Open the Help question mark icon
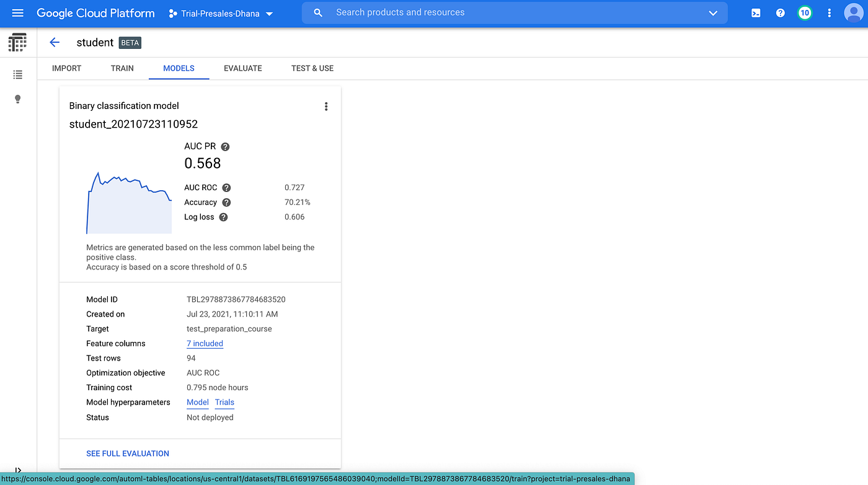This screenshot has height=485, width=868. click(x=780, y=12)
